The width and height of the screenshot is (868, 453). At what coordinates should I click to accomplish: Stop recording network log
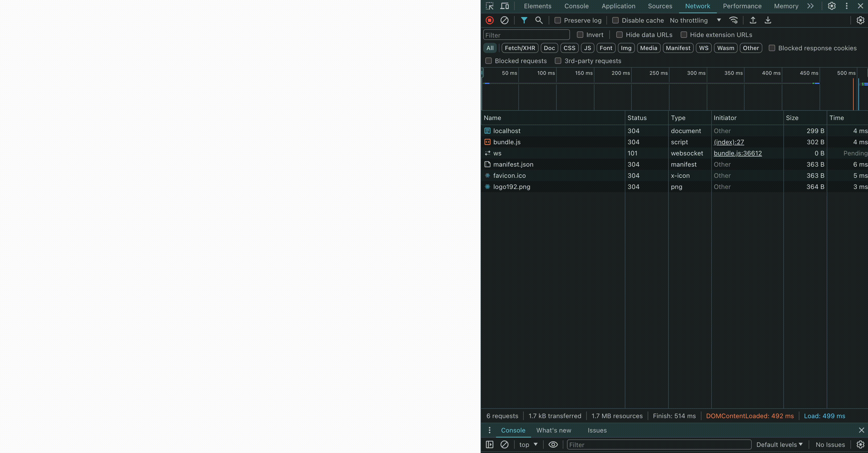coord(490,20)
